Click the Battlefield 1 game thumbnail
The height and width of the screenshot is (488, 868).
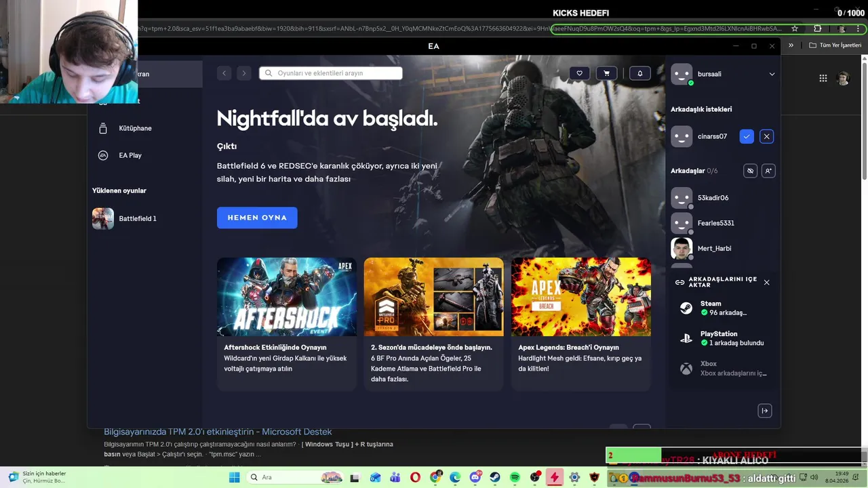tap(103, 218)
